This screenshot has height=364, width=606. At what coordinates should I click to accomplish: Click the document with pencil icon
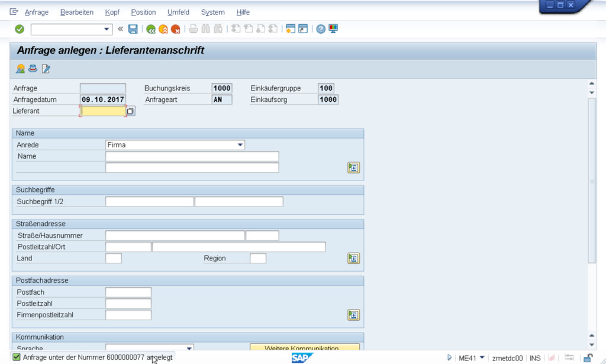(46, 69)
